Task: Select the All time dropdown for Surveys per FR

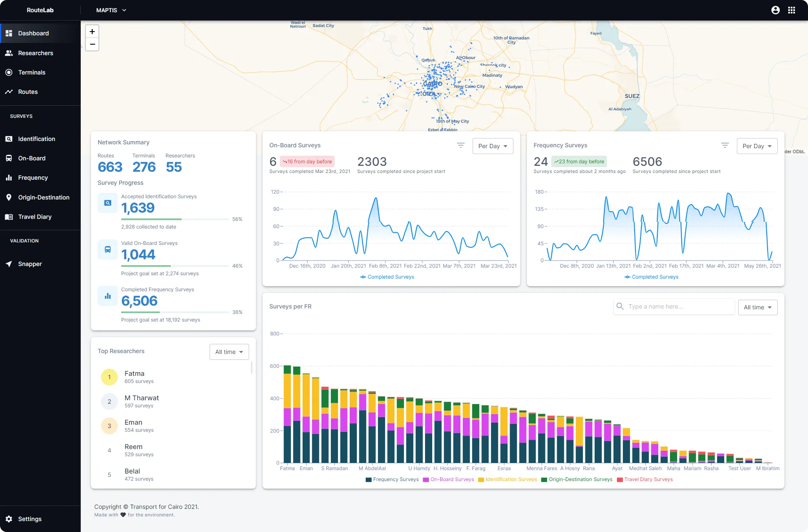Action: pos(757,307)
